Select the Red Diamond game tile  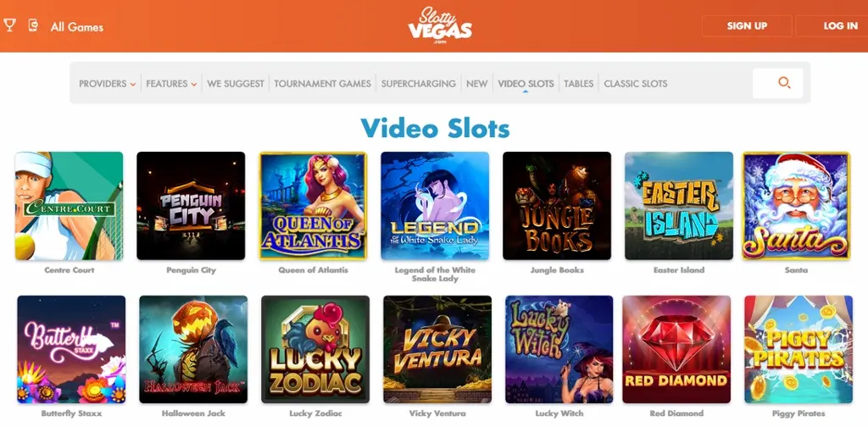click(676, 349)
